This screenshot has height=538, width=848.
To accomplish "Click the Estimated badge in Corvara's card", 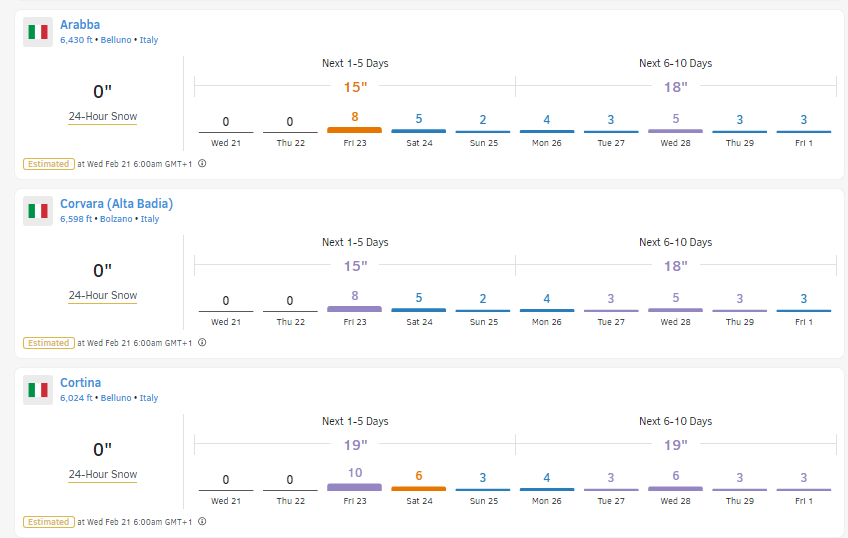I will pos(49,343).
